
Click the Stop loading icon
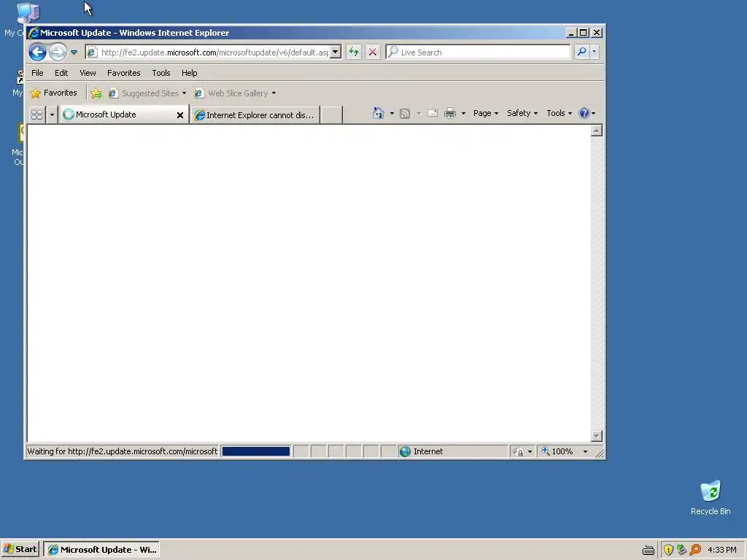(x=373, y=52)
